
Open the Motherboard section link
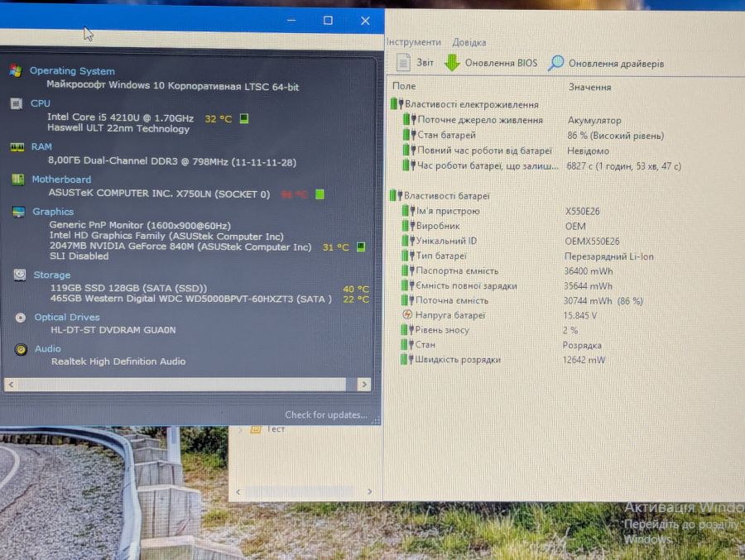pyautogui.click(x=61, y=179)
